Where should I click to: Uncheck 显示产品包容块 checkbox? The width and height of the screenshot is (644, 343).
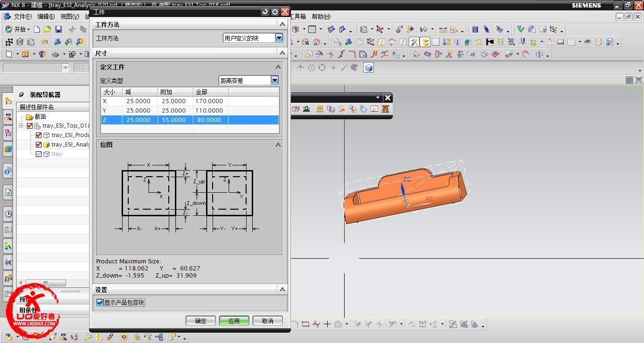100,302
